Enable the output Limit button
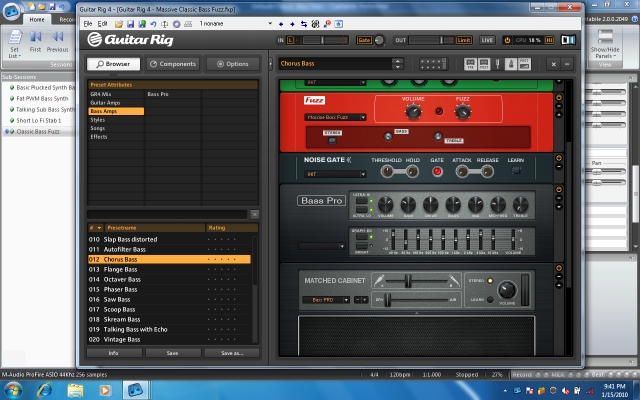The height and width of the screenshot is (400, 640). click(464, 40)
